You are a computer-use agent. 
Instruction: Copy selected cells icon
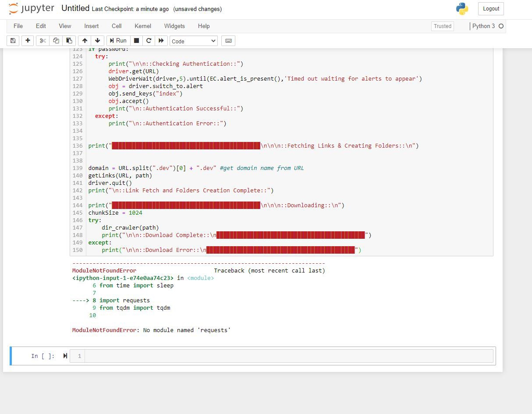point(56,41)
